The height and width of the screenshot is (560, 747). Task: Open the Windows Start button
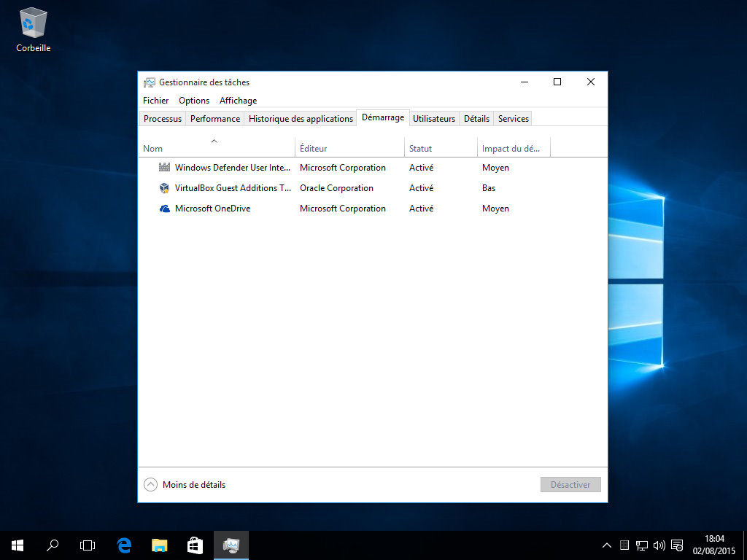18,545
